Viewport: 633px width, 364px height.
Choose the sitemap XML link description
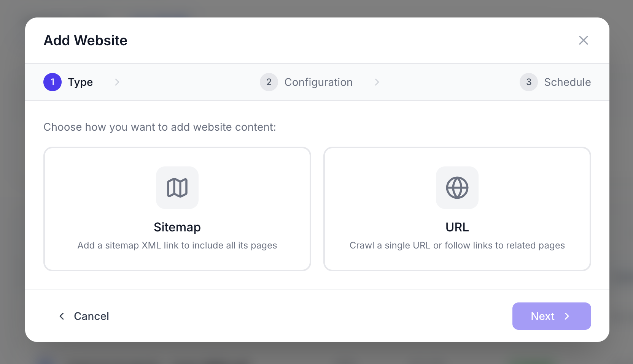click(x=177, y=245)
